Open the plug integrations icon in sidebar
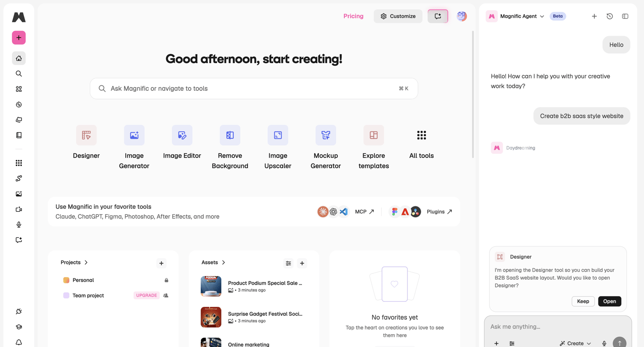This screenshot has width=644, height=347. tap(19, 311)
